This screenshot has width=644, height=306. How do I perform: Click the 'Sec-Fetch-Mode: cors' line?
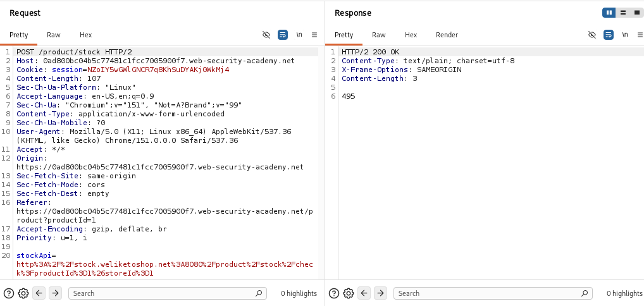pyautogui.click(x=61, y=185)
